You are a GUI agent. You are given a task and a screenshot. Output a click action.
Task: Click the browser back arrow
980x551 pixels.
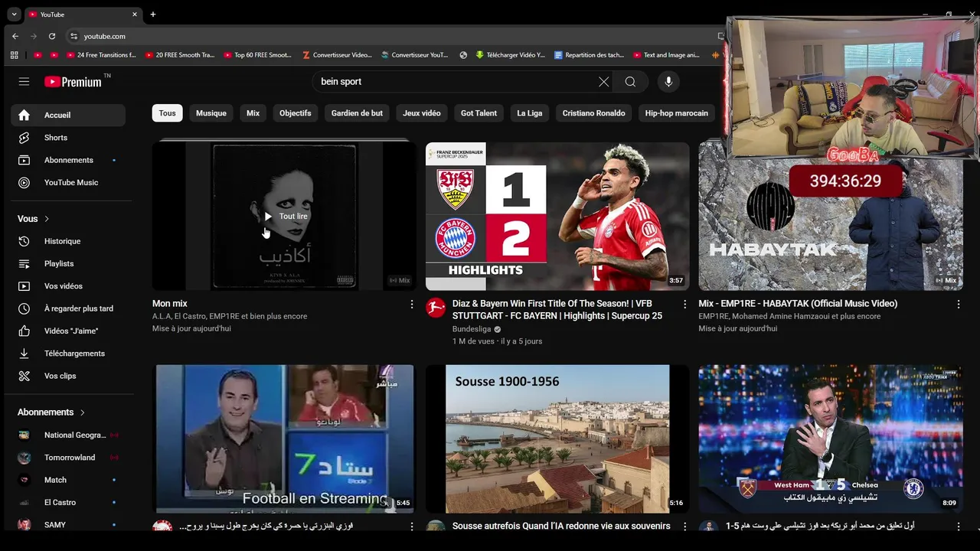click(15, 36)
